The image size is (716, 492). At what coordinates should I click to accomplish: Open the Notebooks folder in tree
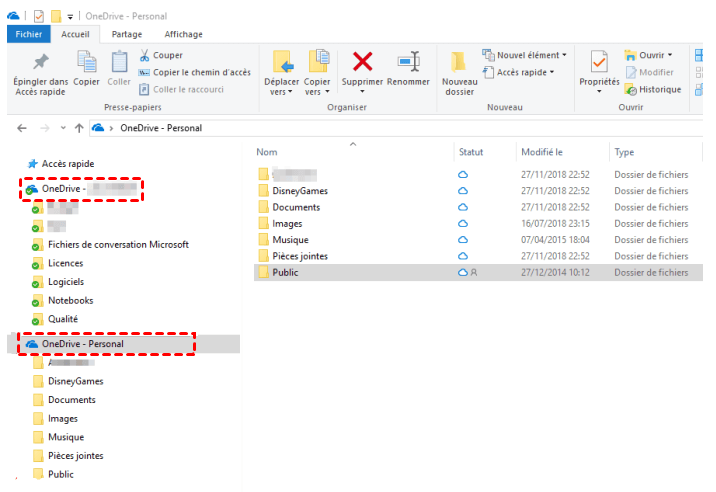pyautogui.click(x=71, y=301)
